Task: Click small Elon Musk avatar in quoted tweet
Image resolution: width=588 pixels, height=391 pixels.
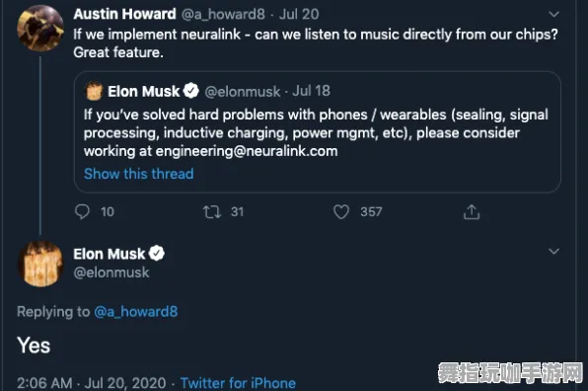Action: [94, 91]
